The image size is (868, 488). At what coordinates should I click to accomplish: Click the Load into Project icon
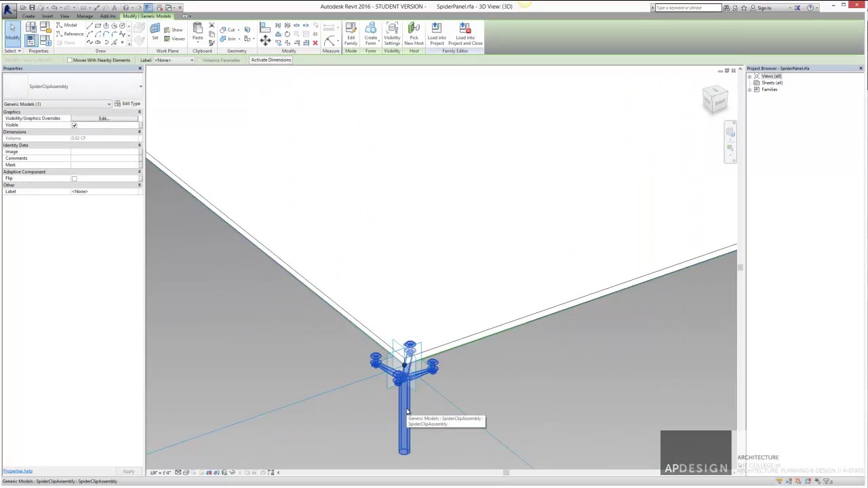coord(437,34)
